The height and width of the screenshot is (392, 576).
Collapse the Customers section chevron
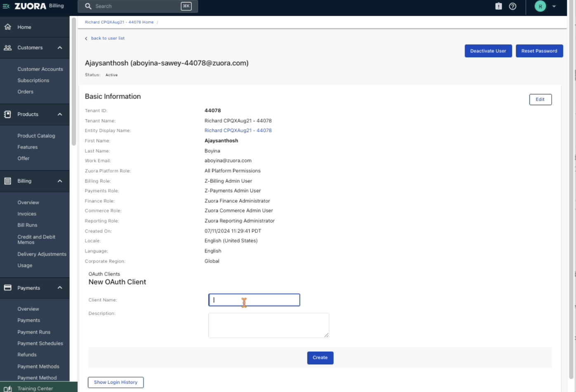pos(60,48)
